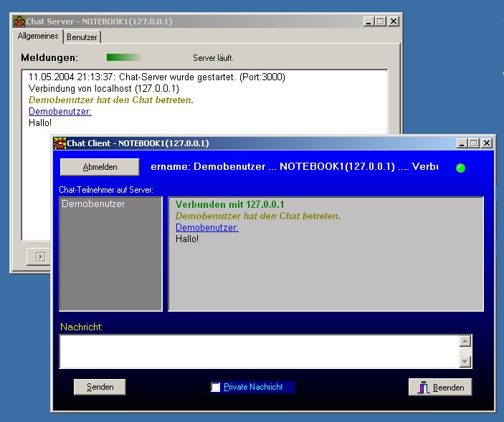
Task: Select the Allgemeines tab
Action: tap(39, 37)
